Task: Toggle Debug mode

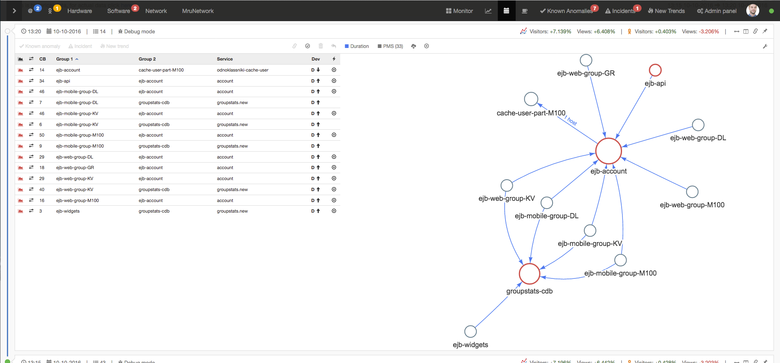Action: click(136, 31)
